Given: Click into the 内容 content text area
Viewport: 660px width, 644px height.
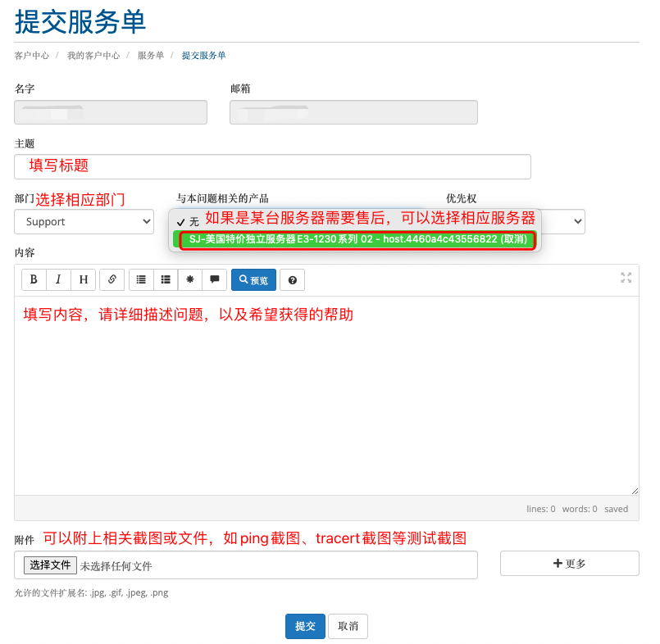Looking at the screenshot, I should point(326,396).
